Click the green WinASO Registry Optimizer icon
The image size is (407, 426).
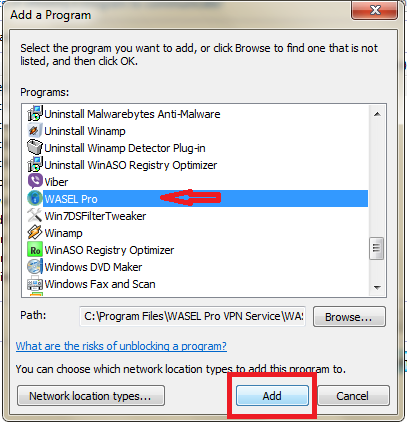click(x=35, y=250)
